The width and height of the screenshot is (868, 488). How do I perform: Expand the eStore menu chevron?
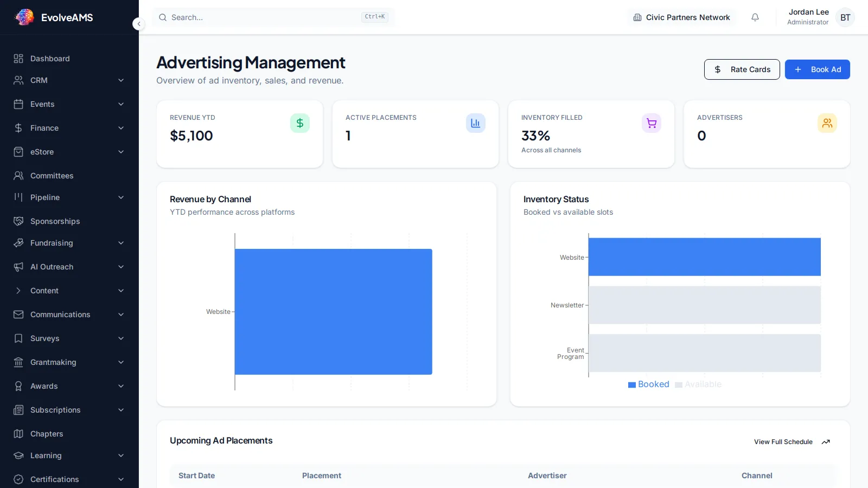[x=121, y=152]
